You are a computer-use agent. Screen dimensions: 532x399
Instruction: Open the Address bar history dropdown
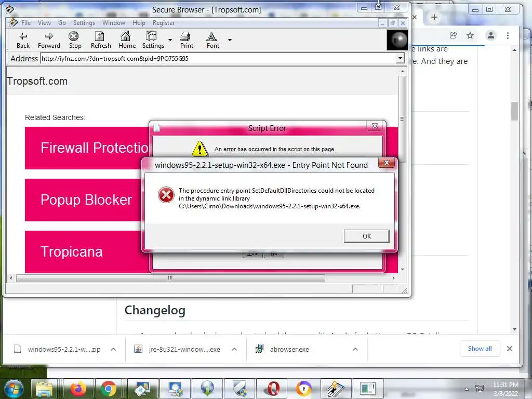click(401, 58)
